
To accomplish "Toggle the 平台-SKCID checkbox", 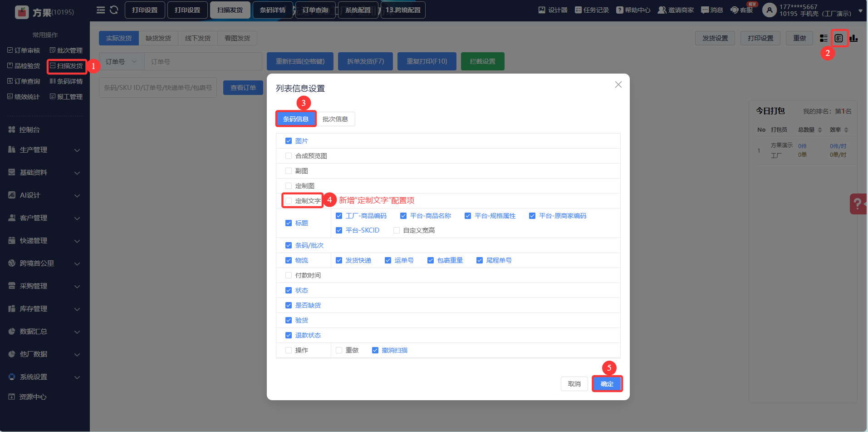I will 339,230.
